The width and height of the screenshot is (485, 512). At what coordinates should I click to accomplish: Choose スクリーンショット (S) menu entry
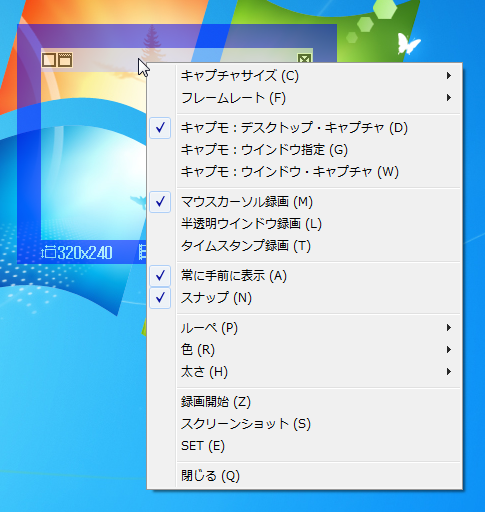click(x=304, y=424)
